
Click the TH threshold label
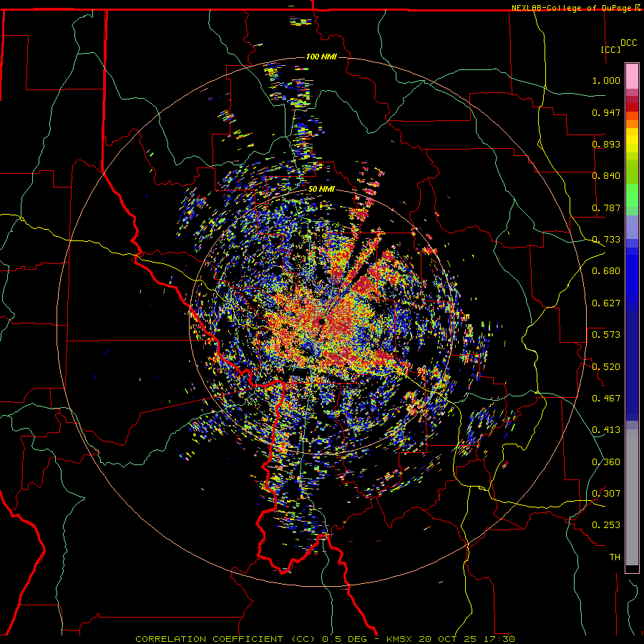(615, 557)
